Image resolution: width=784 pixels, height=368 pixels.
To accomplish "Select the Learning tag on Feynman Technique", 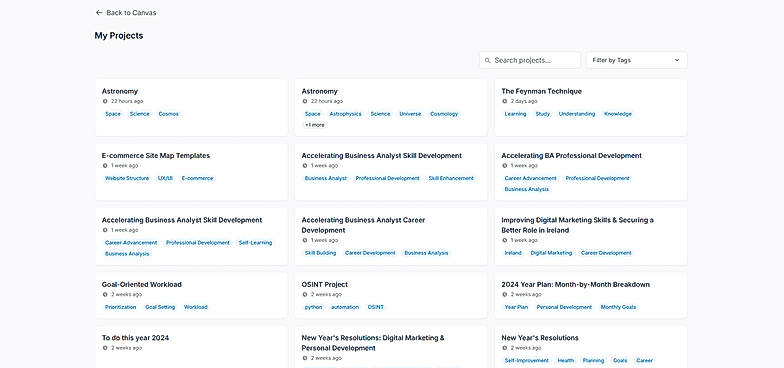I will tap(516, 114).
